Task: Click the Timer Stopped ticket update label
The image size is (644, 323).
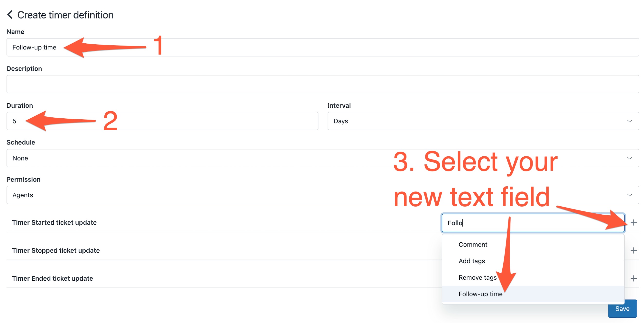Action: 56,250
